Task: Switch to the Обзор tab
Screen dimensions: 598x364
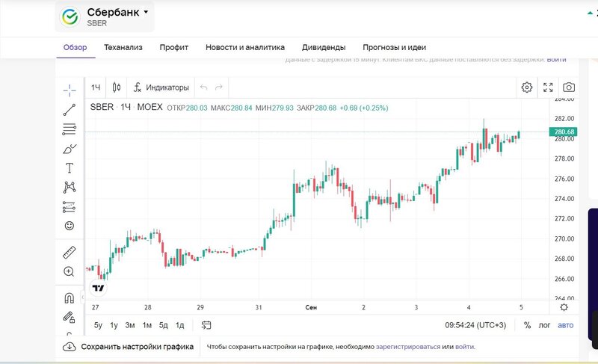Action: [75, 47]
